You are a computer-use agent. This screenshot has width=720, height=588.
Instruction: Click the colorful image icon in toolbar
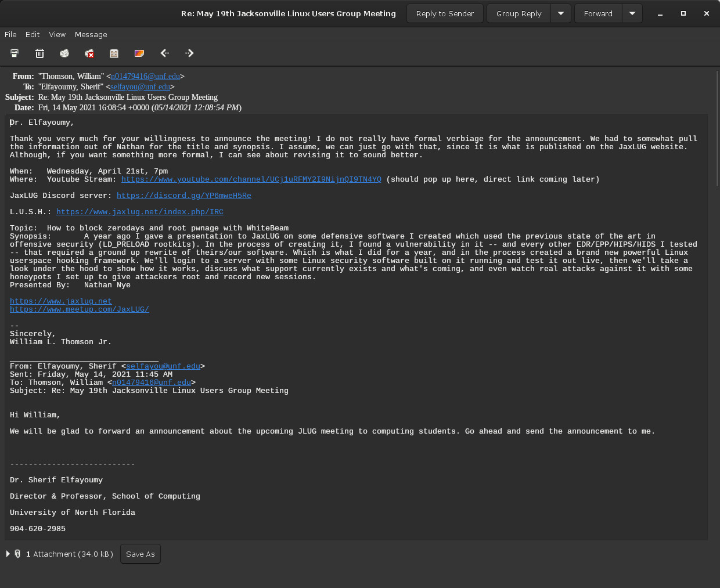click(139, 53)
